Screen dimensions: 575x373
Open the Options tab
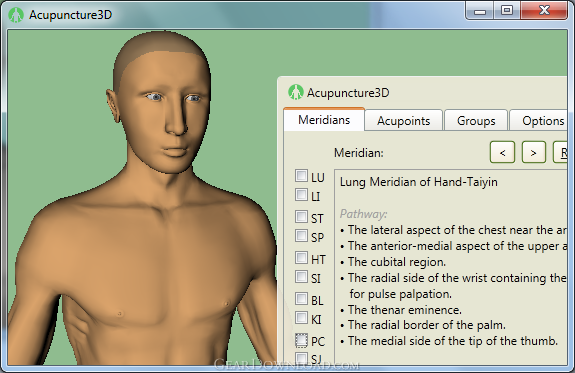(539, 121)
